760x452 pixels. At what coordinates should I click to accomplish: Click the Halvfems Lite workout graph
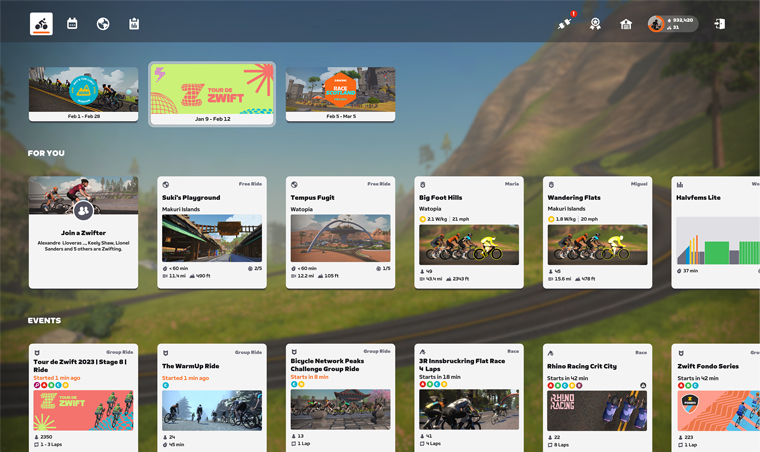coord(718,241)
